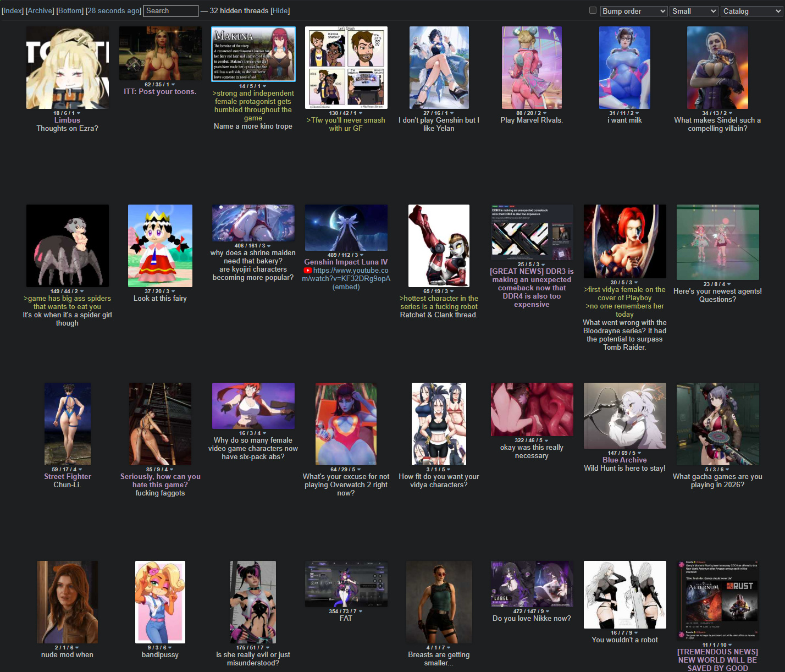The width and height of the screenshot is (785, 672).
Task: Open the DDR3 news thumbnail
Action: (532, 232)
